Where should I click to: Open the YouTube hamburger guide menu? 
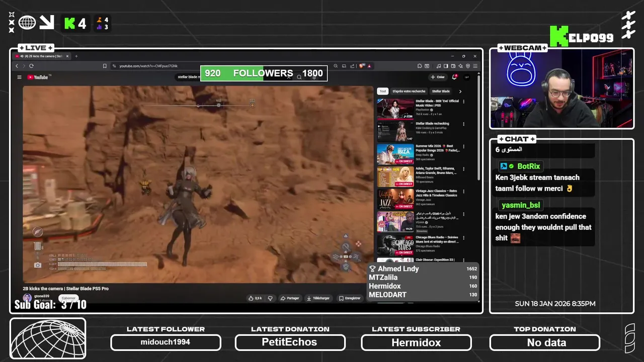(x=19, y=77)
